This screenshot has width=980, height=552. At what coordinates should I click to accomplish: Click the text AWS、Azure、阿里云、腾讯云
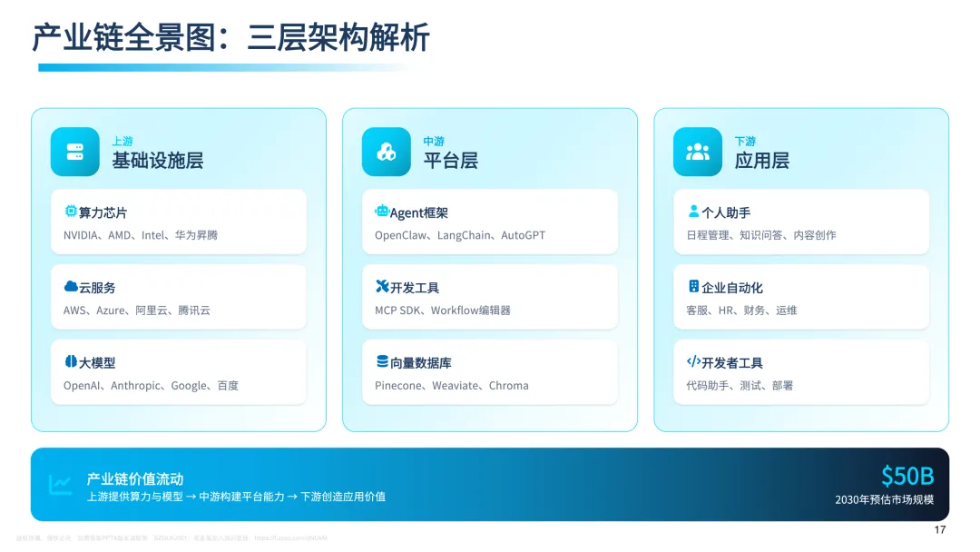[x=137, y=310]
